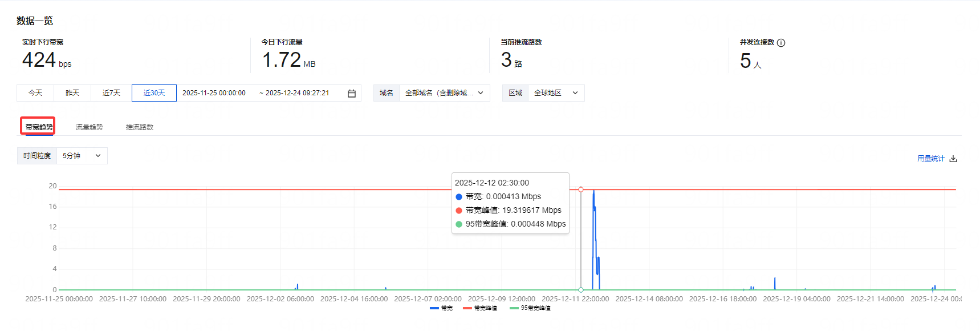The image size is (980, 331).
Task: Switch to the 推流路数 tab
Action: pos(140,127)
